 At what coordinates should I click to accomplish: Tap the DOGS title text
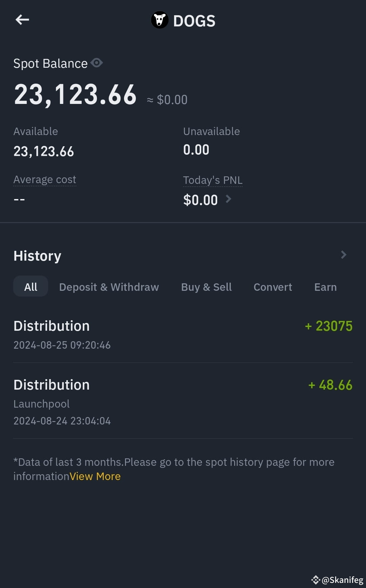(194, 21)
